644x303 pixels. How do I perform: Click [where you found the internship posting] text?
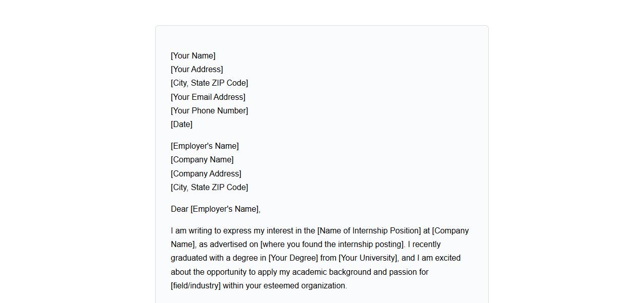click(x=333, y=245)
